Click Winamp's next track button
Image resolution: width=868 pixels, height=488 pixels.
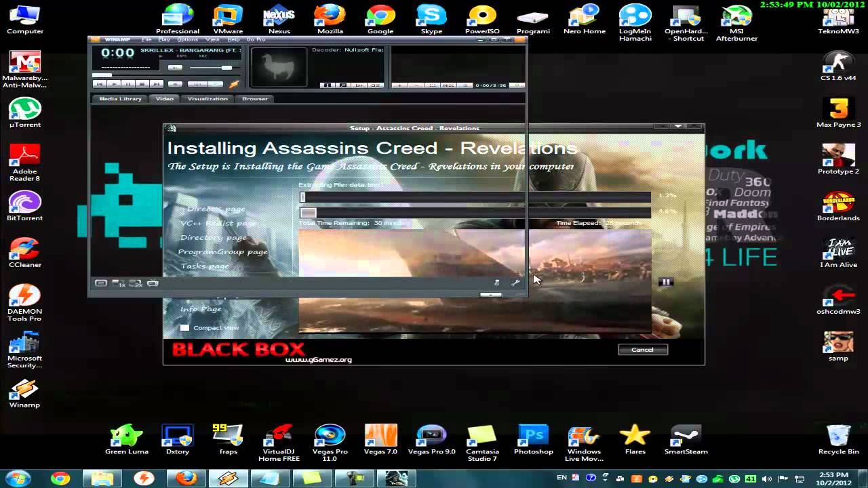(157, 84)
